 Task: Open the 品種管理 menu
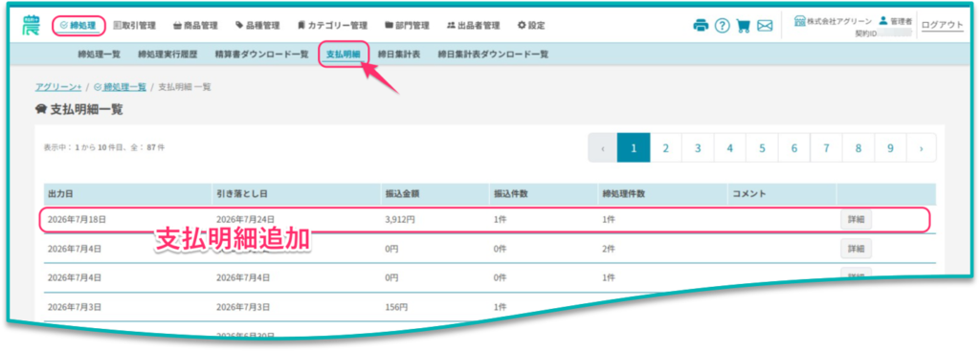pyautogui.click(x=257, y=26)
